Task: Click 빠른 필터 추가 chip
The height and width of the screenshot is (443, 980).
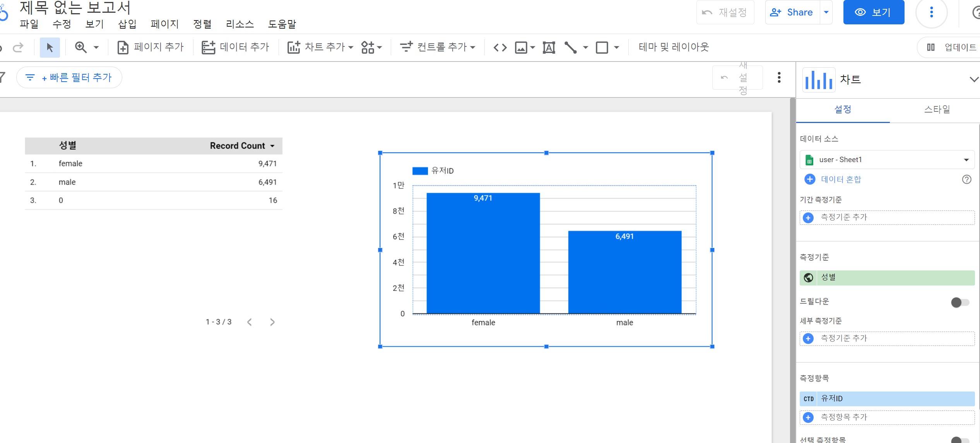Action: pos(69,78)
